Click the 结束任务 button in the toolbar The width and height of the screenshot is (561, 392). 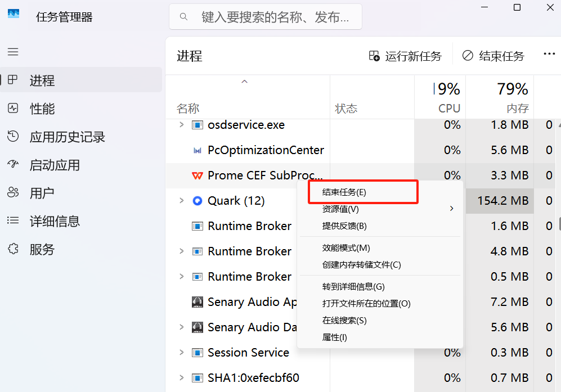click(x=493, y=56)
